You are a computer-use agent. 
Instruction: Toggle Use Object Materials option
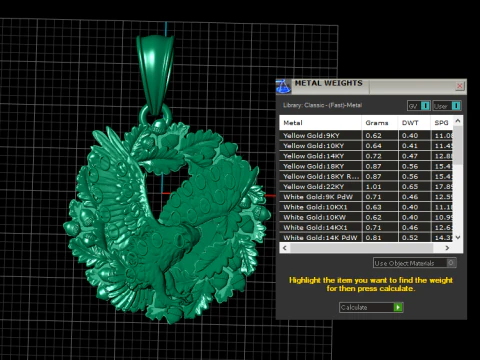414,263
